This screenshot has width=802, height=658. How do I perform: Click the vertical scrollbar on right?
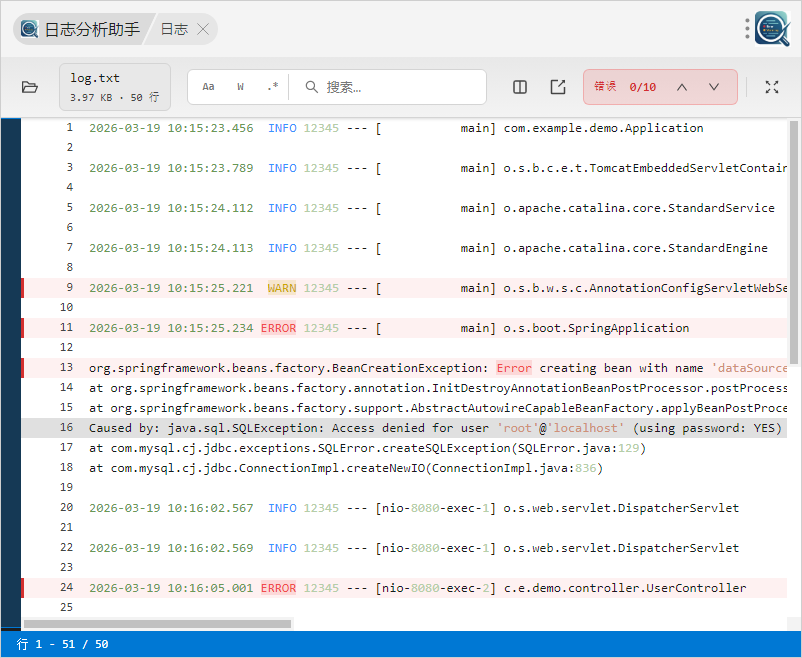coord(794,240)
